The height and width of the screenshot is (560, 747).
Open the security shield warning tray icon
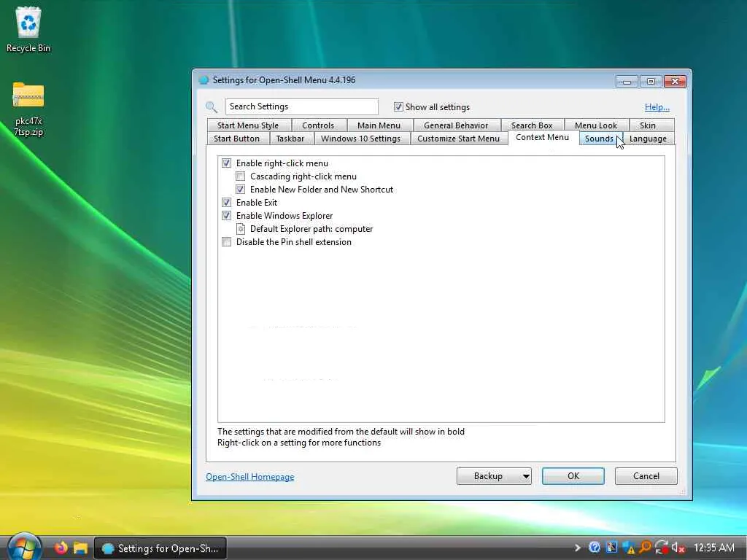628,548
